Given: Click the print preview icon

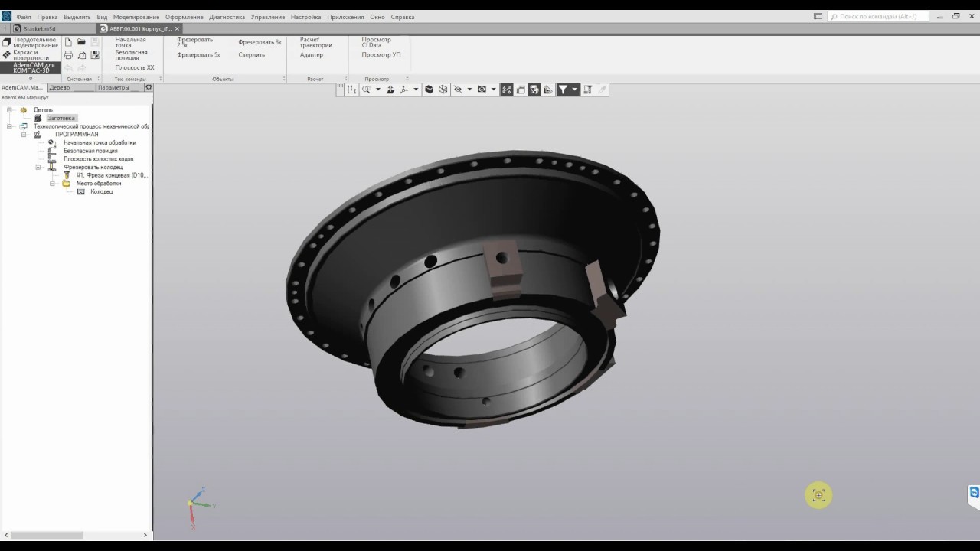Looking at the screenshot, I should [81, 55].
